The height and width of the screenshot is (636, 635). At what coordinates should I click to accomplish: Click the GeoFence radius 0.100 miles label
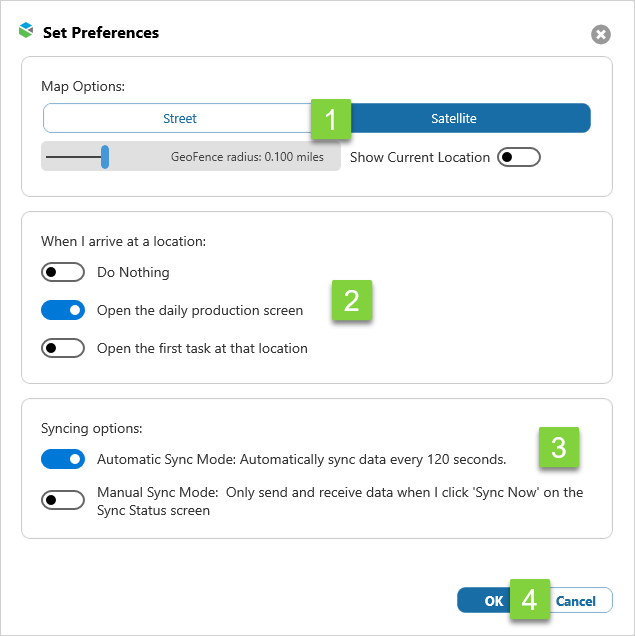point(247,157)
